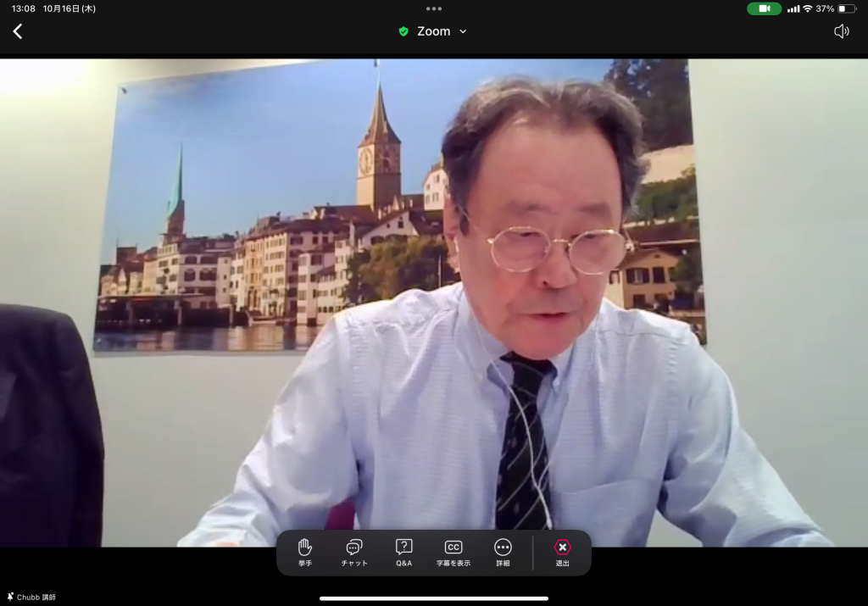Viewport: 868px width, 606px height.
Task: Leave the meeting with 退出
Action: pyautogui.click(x=563, y=552)
